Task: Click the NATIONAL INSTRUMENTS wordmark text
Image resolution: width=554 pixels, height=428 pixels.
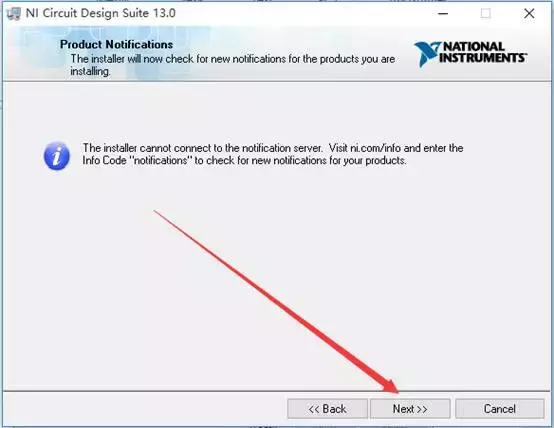Action: (483, 52)
